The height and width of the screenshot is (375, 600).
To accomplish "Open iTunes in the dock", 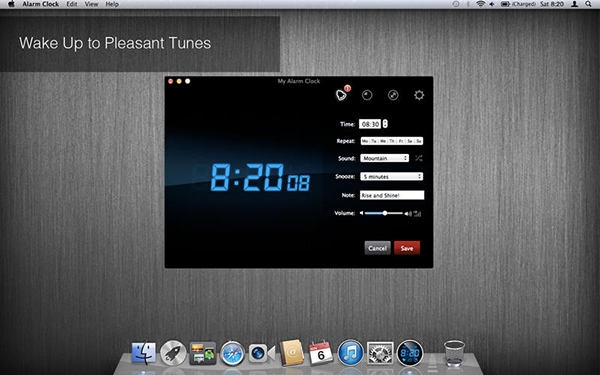I will coord(350,353).
